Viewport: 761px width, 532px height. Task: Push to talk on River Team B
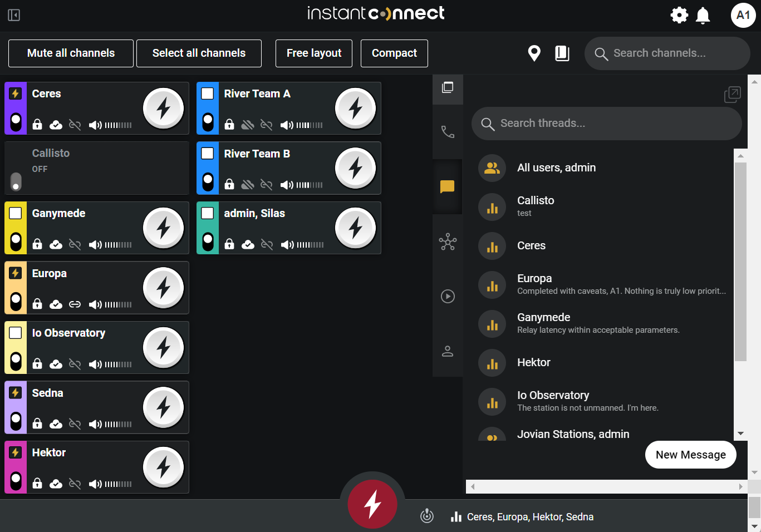[x=356, y=168]
